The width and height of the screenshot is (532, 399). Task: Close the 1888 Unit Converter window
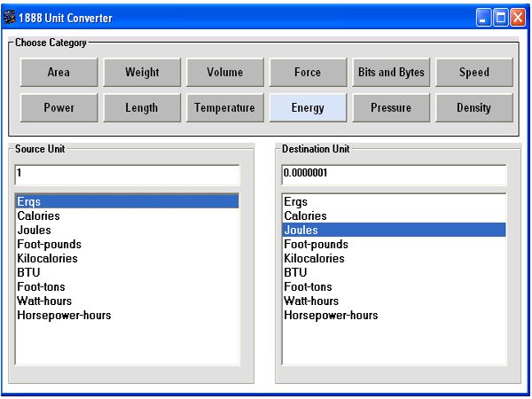pos(518,18)
